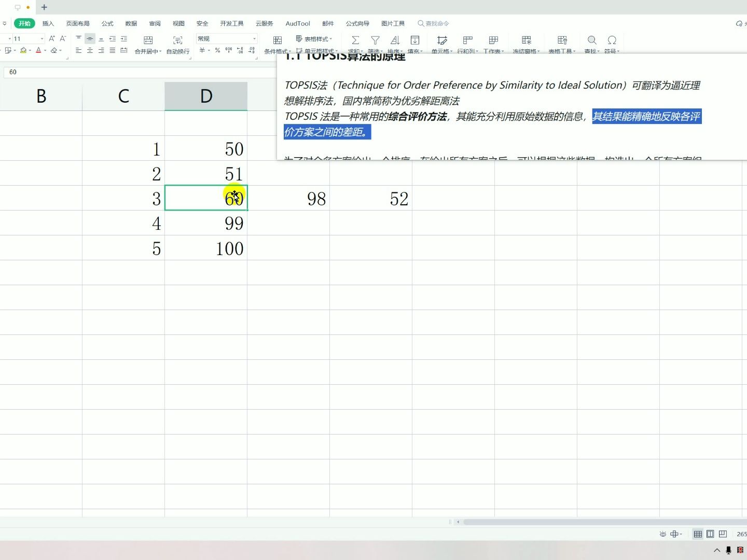Apply thousands separator format

tap(229, 50)
